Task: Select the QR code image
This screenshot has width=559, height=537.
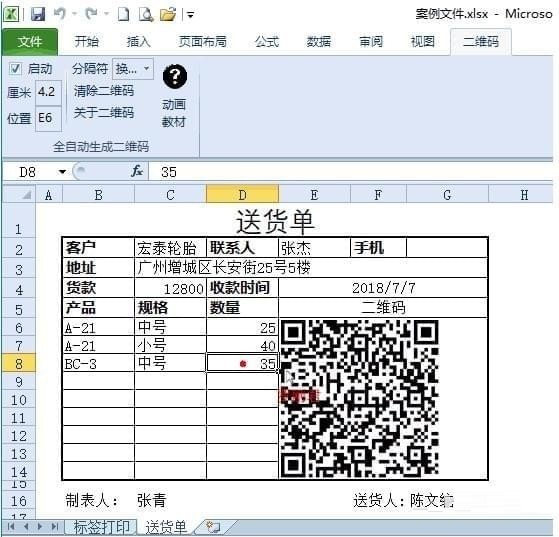Action: [359, 399]
